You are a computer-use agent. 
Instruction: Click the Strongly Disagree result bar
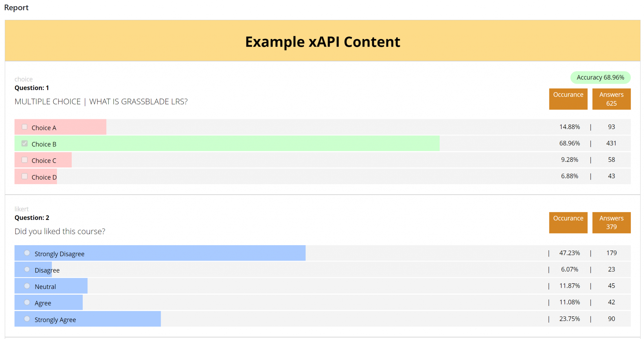coord(157,253)
